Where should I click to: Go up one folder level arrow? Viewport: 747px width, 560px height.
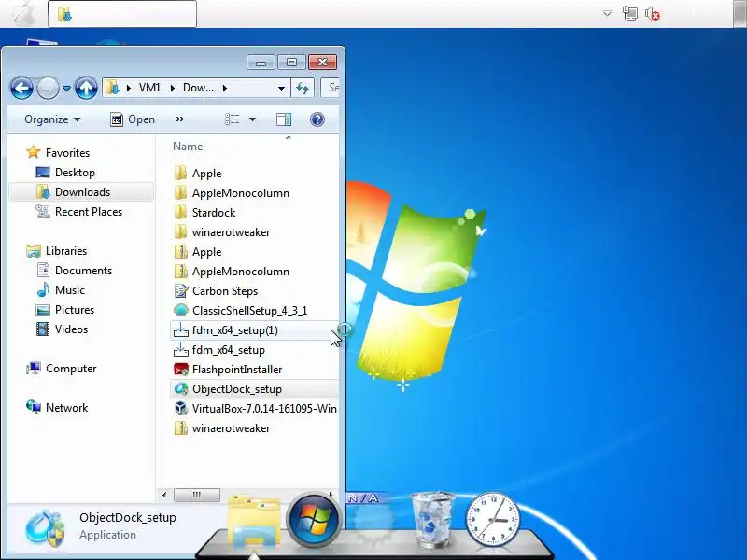point(86,88)
